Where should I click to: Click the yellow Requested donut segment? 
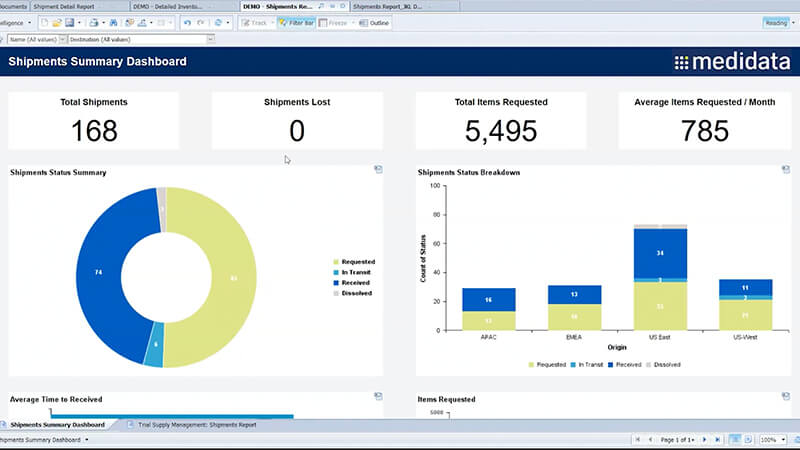(232, 278)
